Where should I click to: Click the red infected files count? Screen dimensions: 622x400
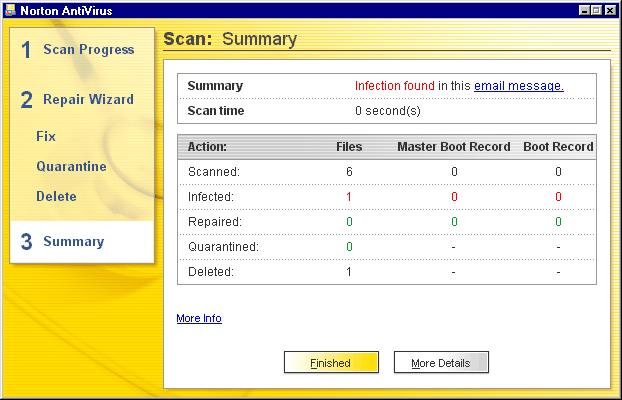[x=349, y=196]
